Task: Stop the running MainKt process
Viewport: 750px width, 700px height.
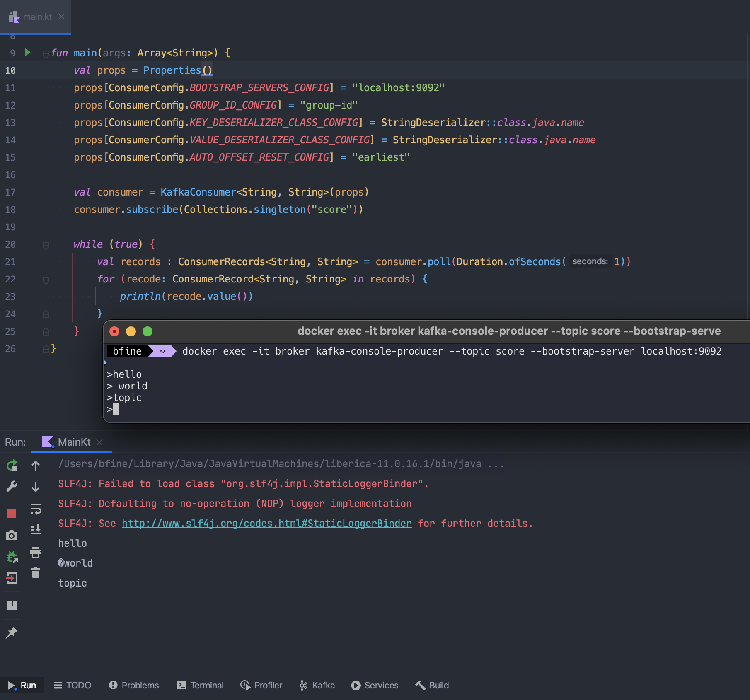Action: point(12,514)
